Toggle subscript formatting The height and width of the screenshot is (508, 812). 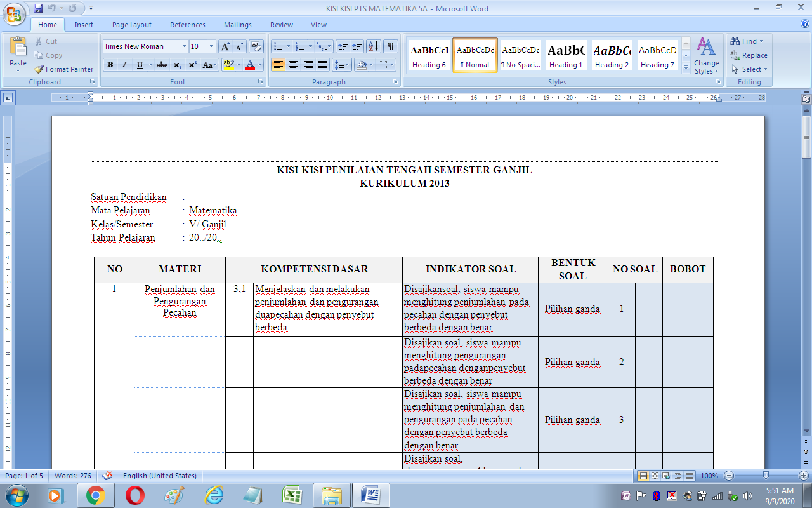pos(178,65)
